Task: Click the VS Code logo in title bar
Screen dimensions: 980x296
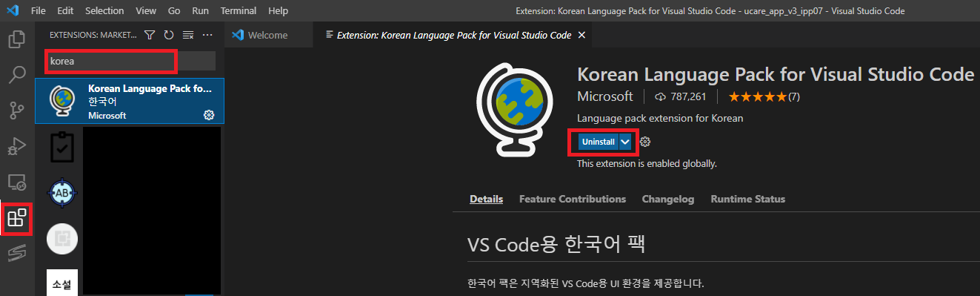Action: [x=13, y=11]
